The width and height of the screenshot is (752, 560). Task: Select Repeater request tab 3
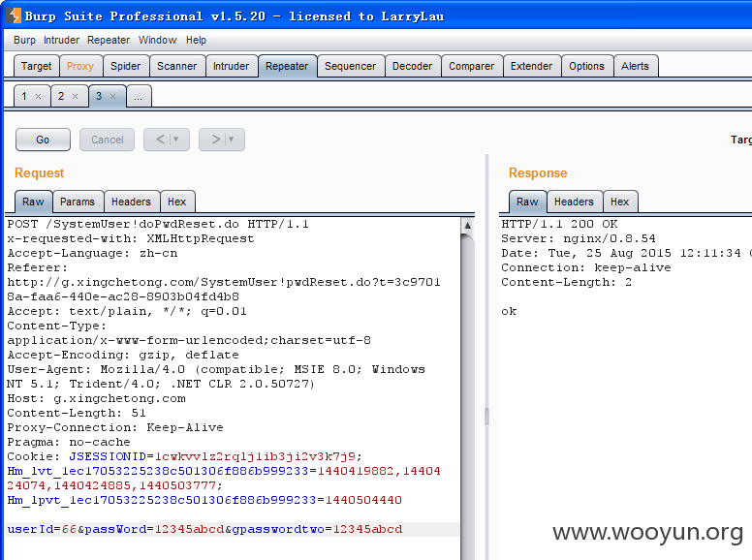coord(99,96)
